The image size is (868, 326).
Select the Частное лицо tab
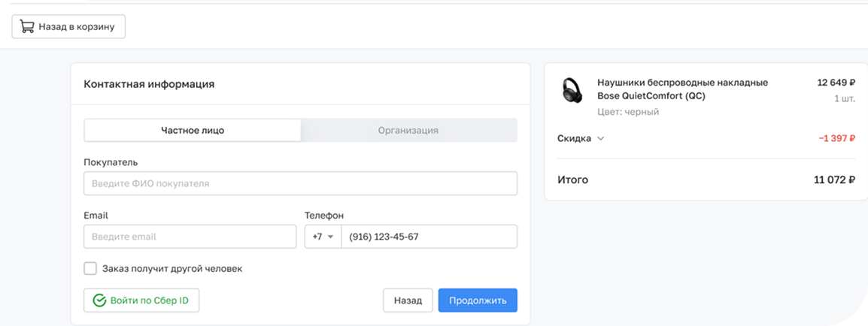(193, 130)
